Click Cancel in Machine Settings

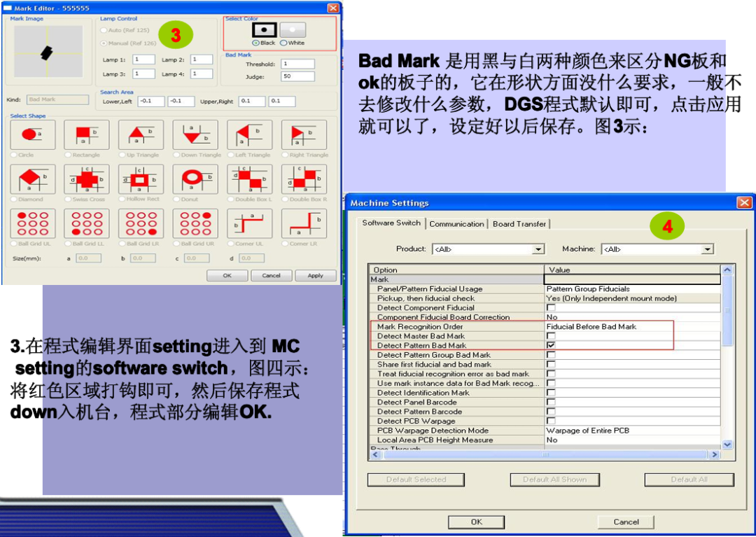point(626,522)
